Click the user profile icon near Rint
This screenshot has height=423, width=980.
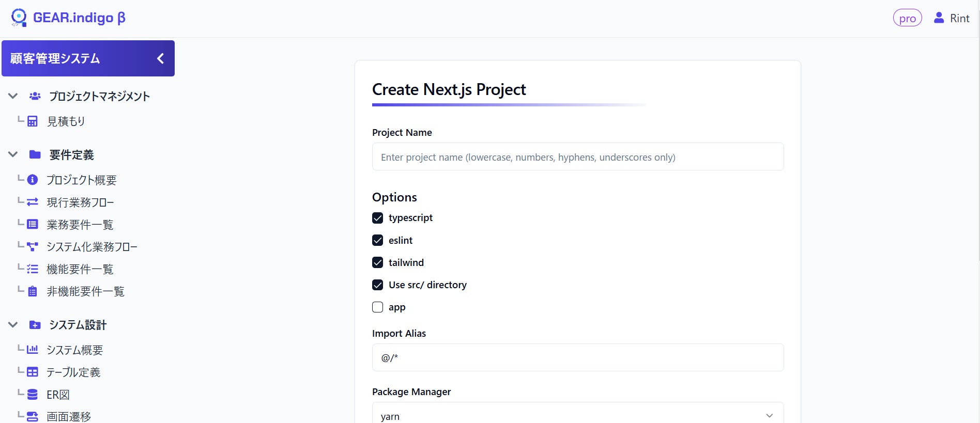939,18
